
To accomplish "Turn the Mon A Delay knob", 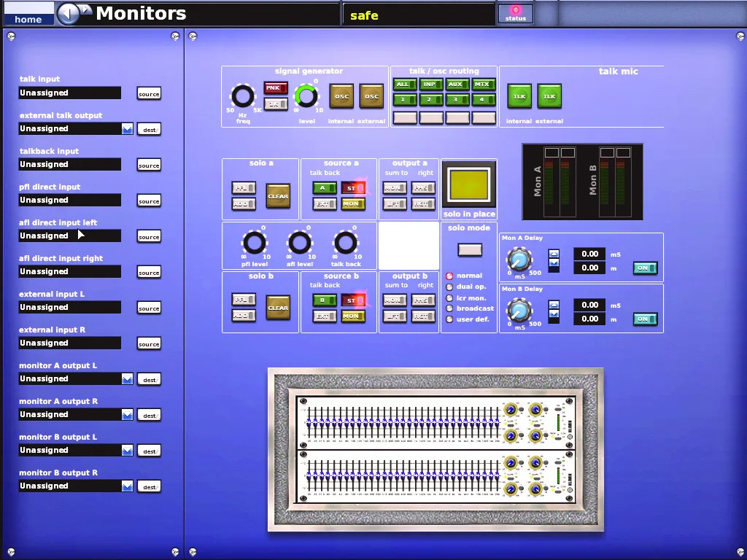I will (519, 260).
